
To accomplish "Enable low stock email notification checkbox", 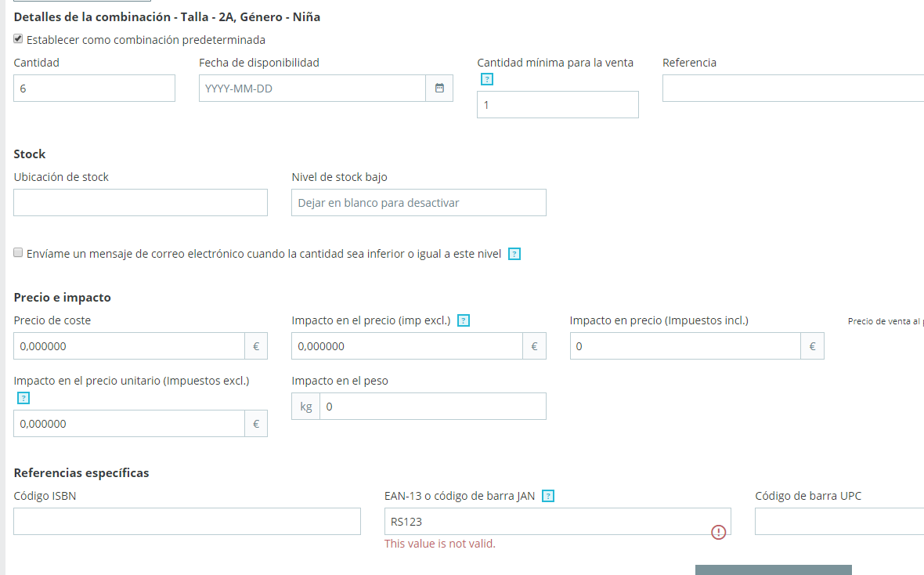I will click(x=18, y=253).
